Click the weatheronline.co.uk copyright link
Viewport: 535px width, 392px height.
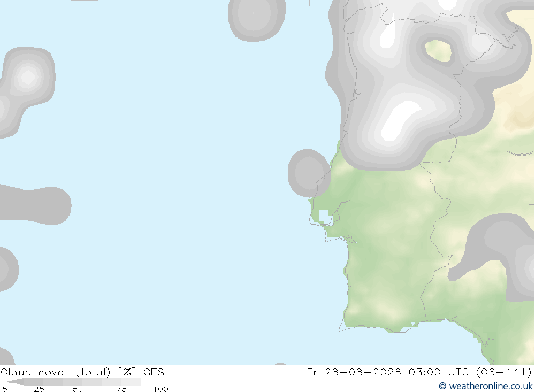[x=486, y=386]
